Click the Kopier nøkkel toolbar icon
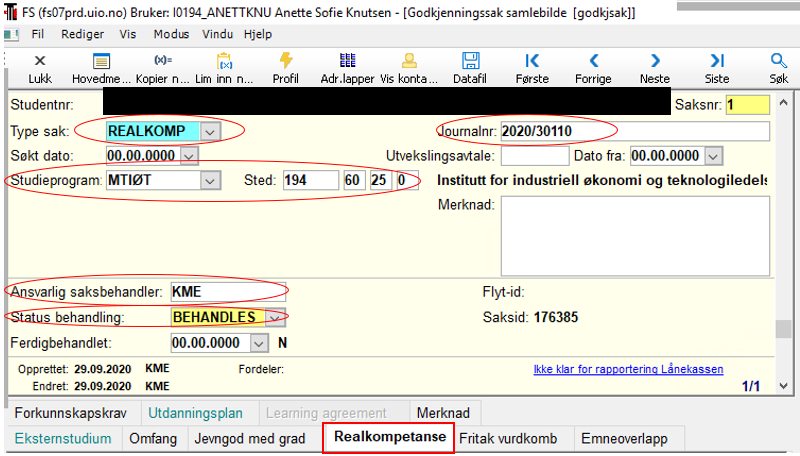 [x=163, y=60]
